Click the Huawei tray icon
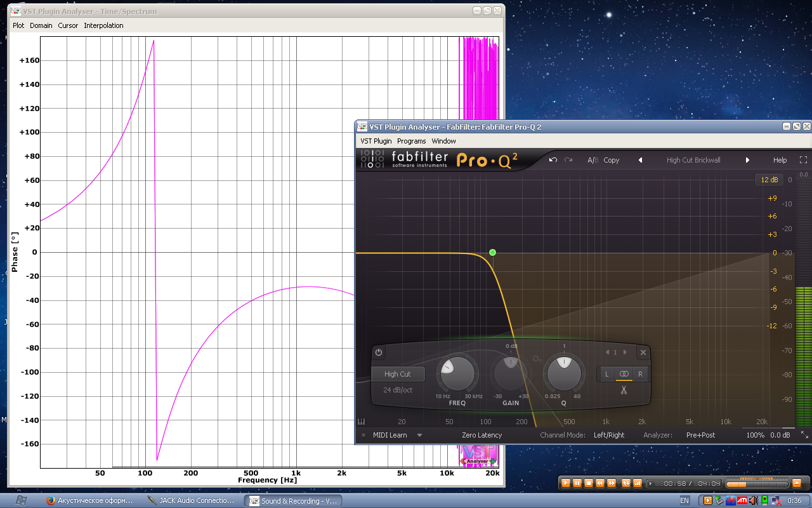This screenshot has width=812, height=508. coord(730,500)
